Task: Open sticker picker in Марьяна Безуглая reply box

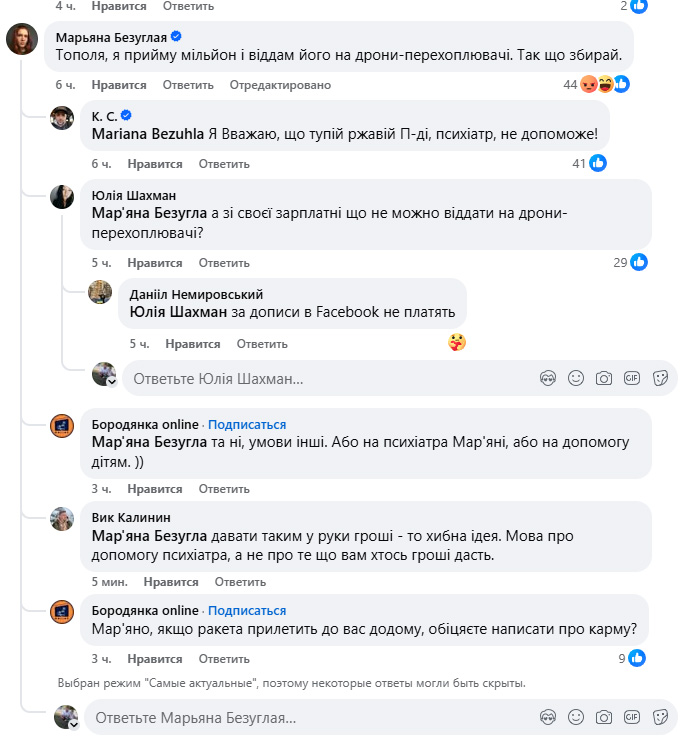Action: (x=660, y=717)
